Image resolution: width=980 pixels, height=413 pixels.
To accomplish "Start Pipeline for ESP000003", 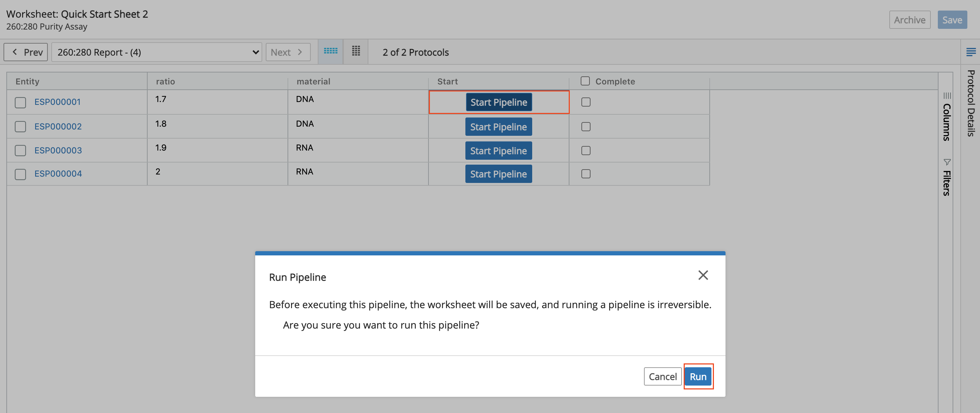I will pos(498,151).
